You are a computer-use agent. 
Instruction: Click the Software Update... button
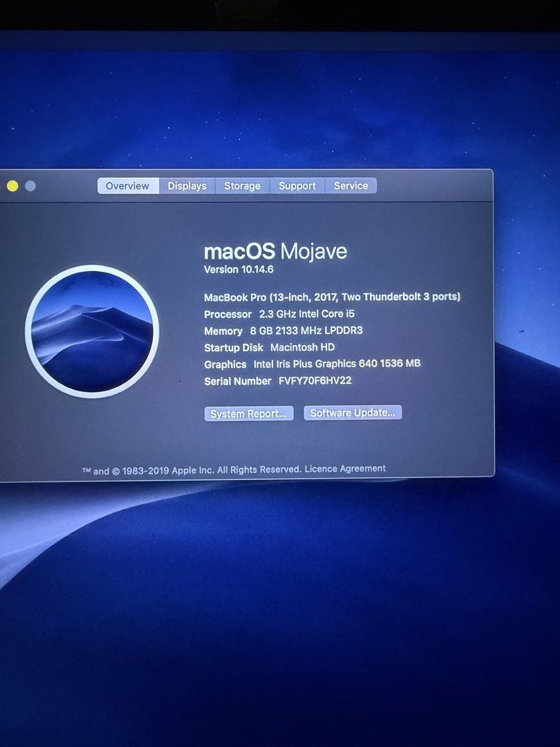[353, 412]
